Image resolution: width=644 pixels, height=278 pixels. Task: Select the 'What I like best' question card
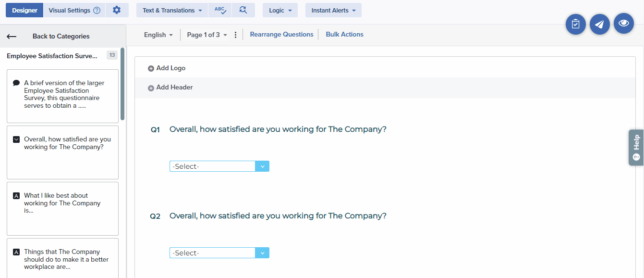(62, 208)
